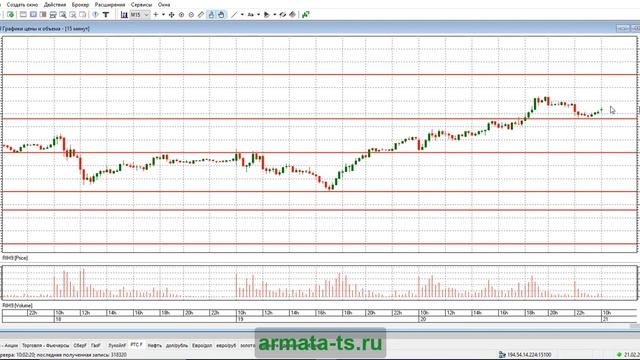This screenshot has height=360, width=640.
Task: Select the crosshair plus tool
Action: point(156,15)
